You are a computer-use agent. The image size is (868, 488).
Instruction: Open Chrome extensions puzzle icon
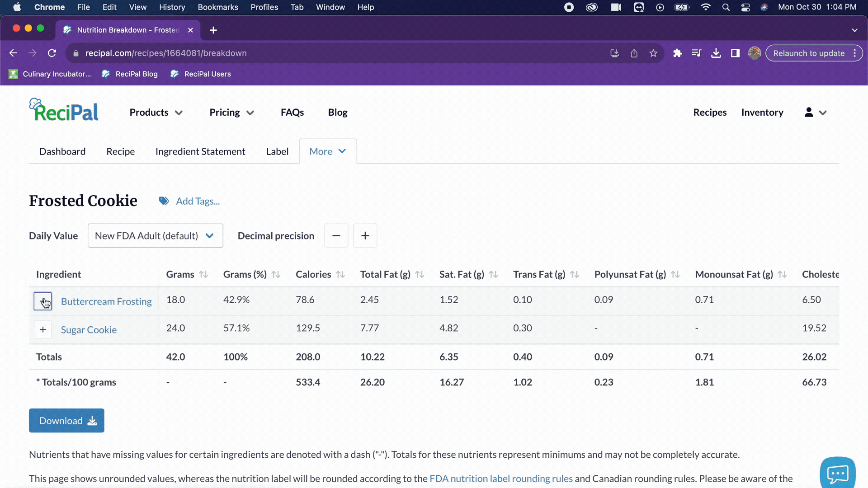[x=677, y=53]
